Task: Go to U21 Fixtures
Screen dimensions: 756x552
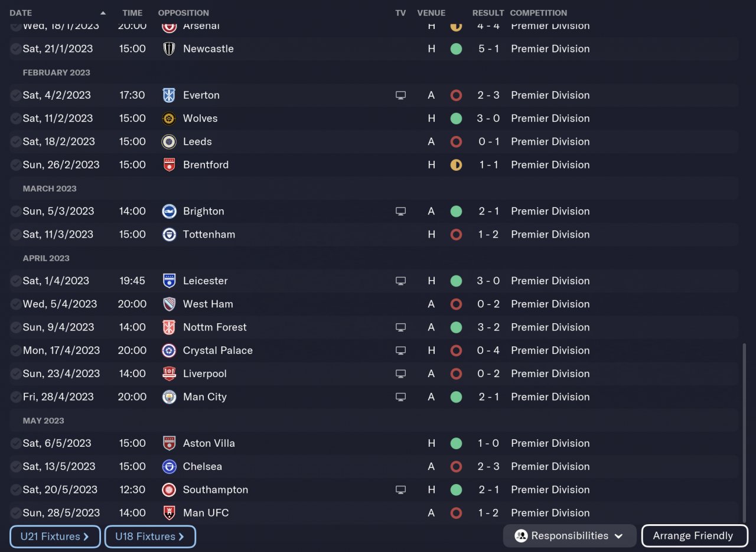Action: tap(55, 537)
